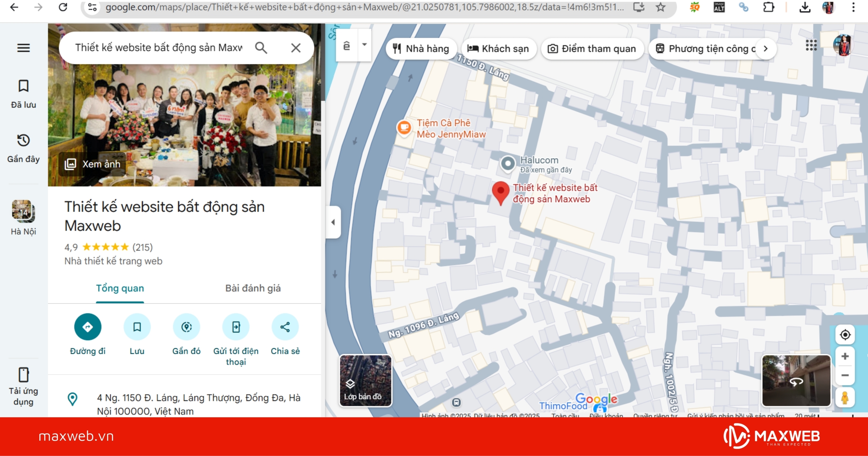Click the red Maxweb location pin
Screen dimensions: 868x456
(x=501, y=193)
